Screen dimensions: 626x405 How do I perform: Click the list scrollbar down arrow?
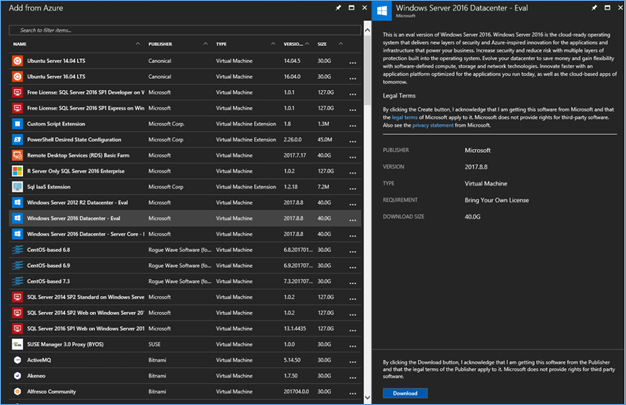[x=367, y=397]
